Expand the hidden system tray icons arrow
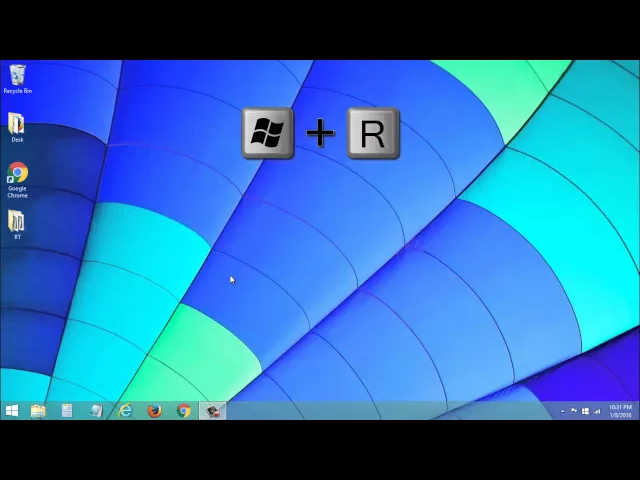 tap(563, 410)
